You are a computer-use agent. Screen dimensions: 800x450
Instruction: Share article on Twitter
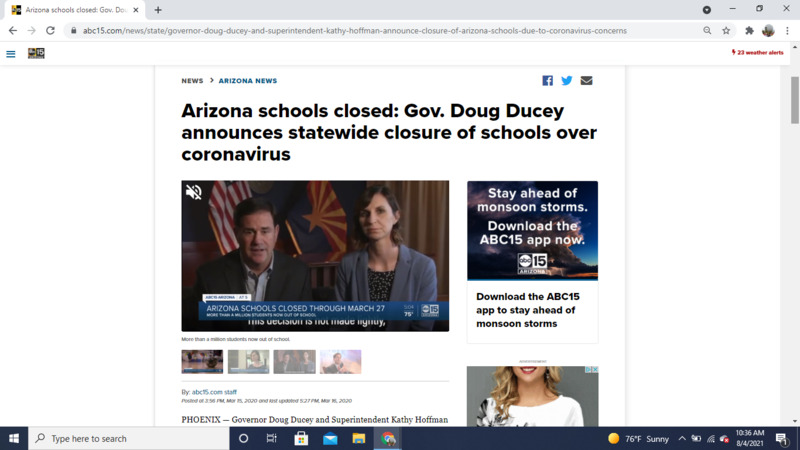click(x=567, y=81)
